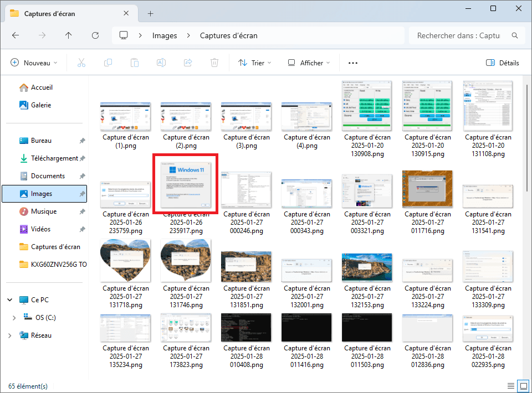The width and height of the screenshot is (532, 393).
Task: Expand the OS (C:) drive node
Action: (14, 318)
